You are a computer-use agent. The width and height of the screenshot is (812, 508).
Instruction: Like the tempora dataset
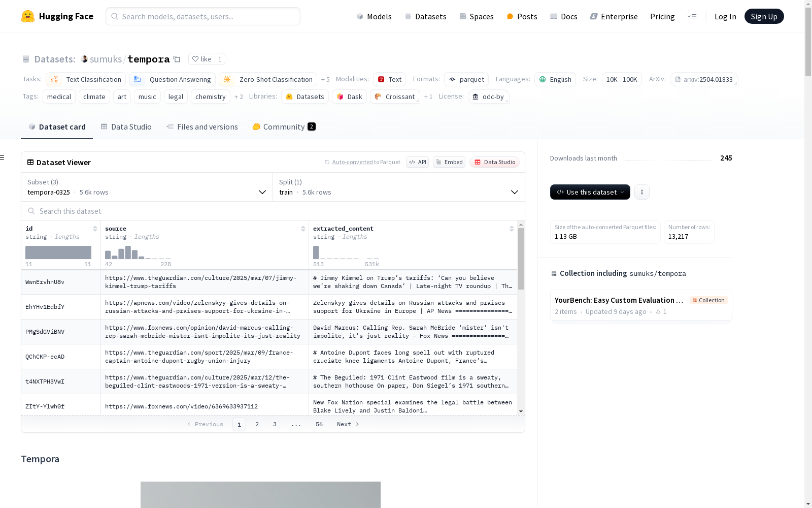click(201, 59)
